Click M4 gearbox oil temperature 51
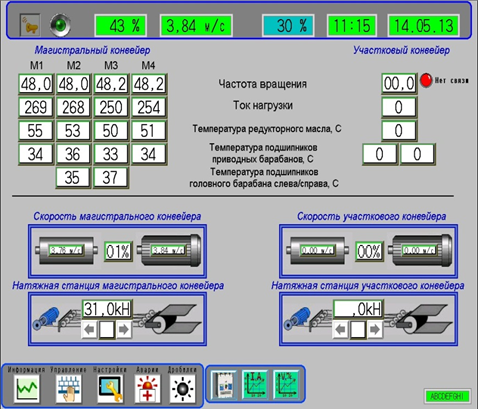Image resolution: width=478 pixels, height=409 pixels. point(149,131)
